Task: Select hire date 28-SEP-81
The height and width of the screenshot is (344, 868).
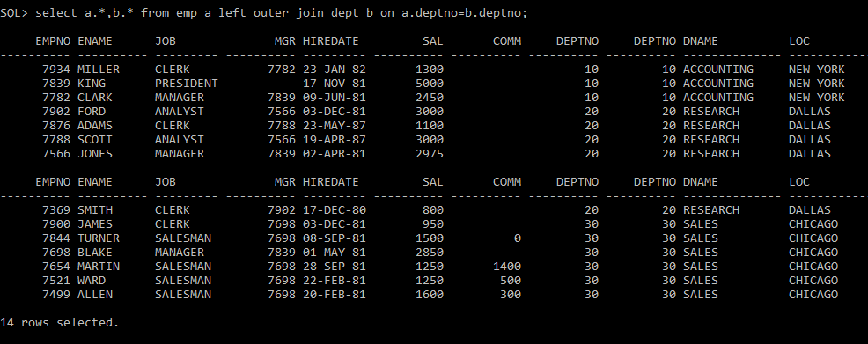Action: (x=335, y=267)
